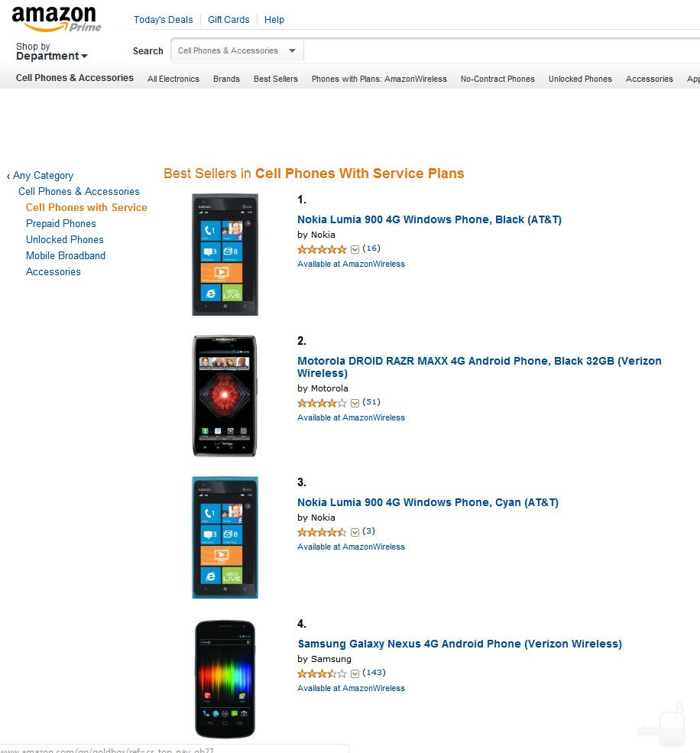700x753 pixels.
Task: Collapse back to Any Category in the sidebar
Action: (x=42, y=175)
